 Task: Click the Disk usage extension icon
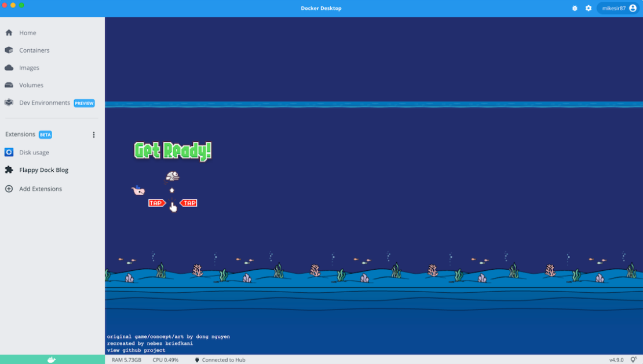point(9,152)
